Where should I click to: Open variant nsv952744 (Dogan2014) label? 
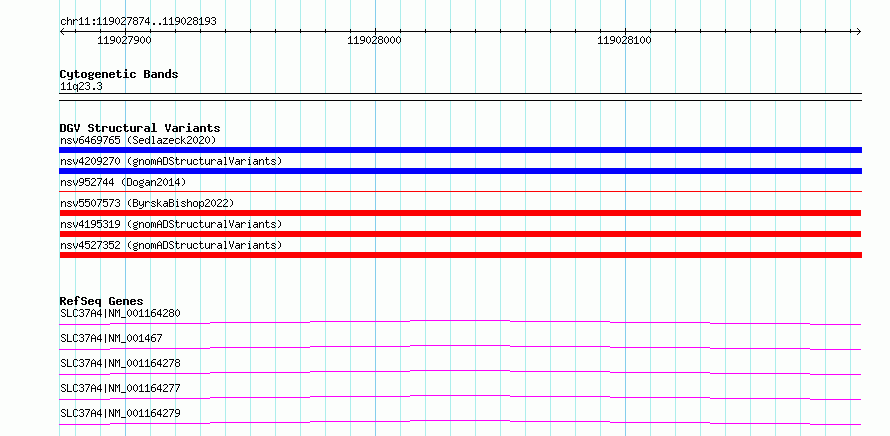[123, 182]
